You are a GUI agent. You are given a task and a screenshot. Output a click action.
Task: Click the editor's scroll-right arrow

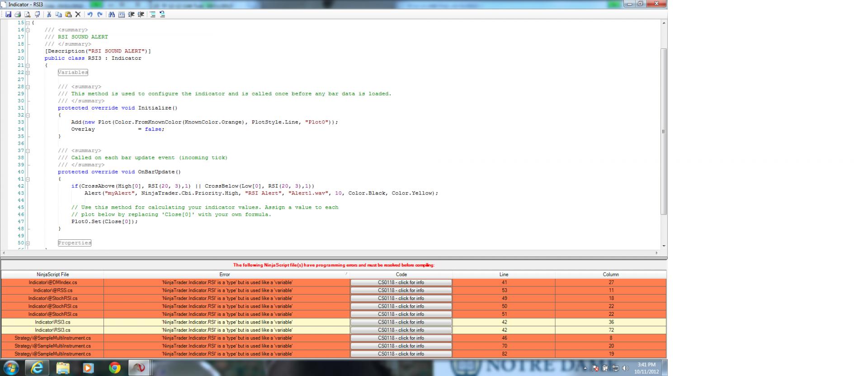[657, 253]
